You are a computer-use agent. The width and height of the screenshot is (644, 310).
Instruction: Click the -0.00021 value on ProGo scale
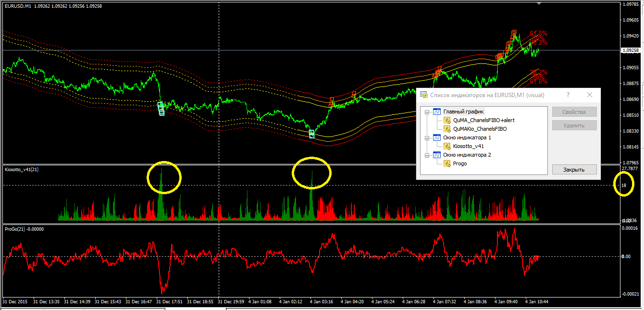pos(630,294)
